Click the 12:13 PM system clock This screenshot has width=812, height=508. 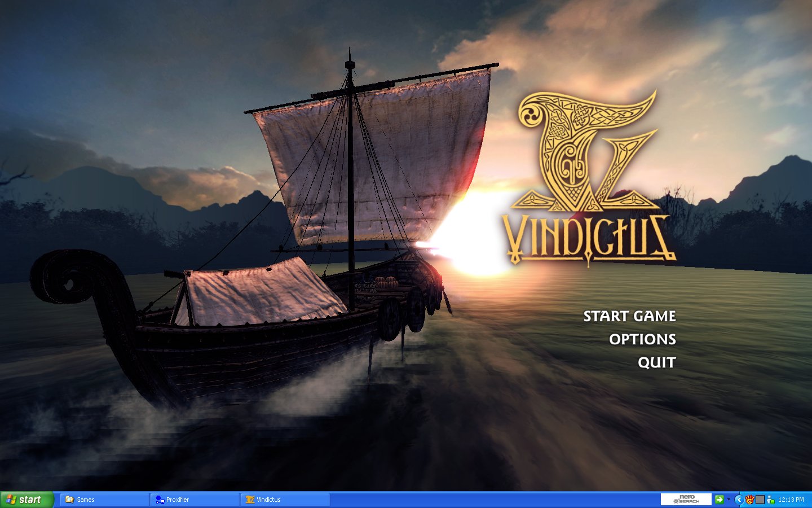pos(791,500)
